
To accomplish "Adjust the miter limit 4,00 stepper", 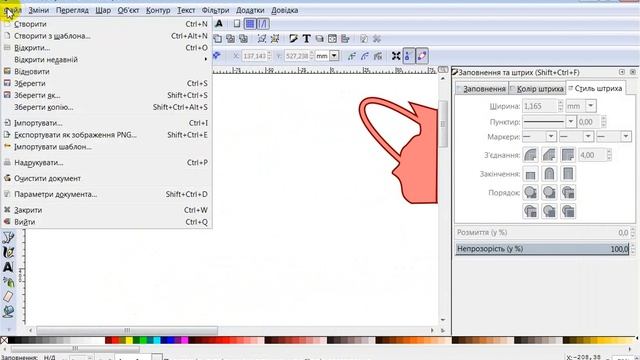I will tap(609, 155).
